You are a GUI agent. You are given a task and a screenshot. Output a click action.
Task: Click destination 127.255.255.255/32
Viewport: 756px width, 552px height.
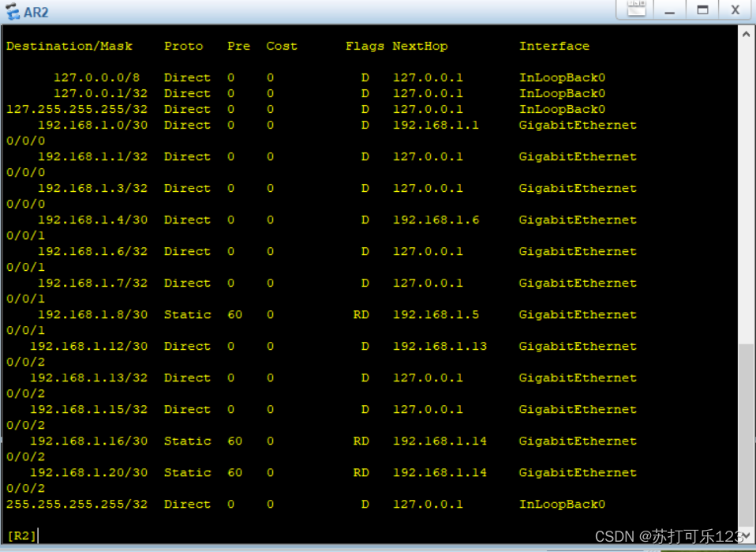pyautogui.click(x=77, y=109)
